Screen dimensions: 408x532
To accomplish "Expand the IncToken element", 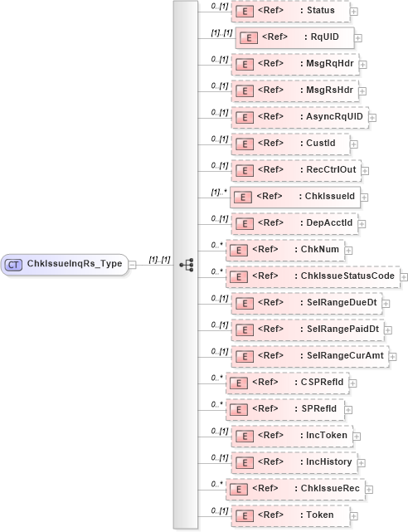I will pyautogui.click(x=357, y=437).
